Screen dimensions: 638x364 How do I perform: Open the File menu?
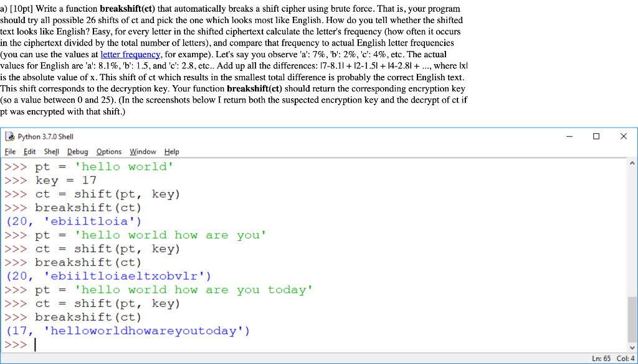[x=10, y=151]
